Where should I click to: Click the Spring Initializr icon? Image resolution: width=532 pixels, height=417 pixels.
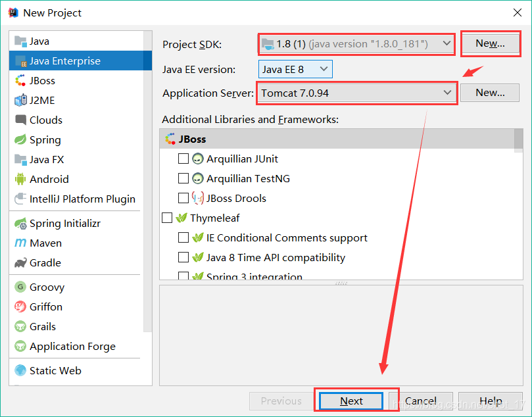tap(20, 223)
